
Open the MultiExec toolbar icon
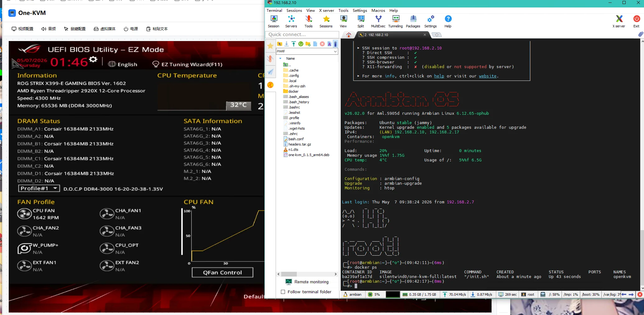point(378,21)
